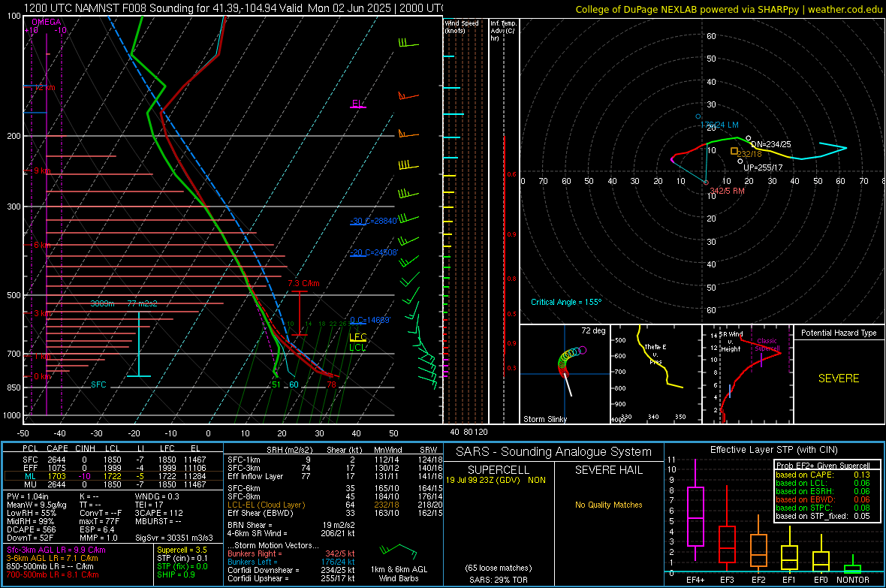The height and width of the screenshot is (588, 886).
Task: Click the yellow LFC level marker
Action: 357,337
